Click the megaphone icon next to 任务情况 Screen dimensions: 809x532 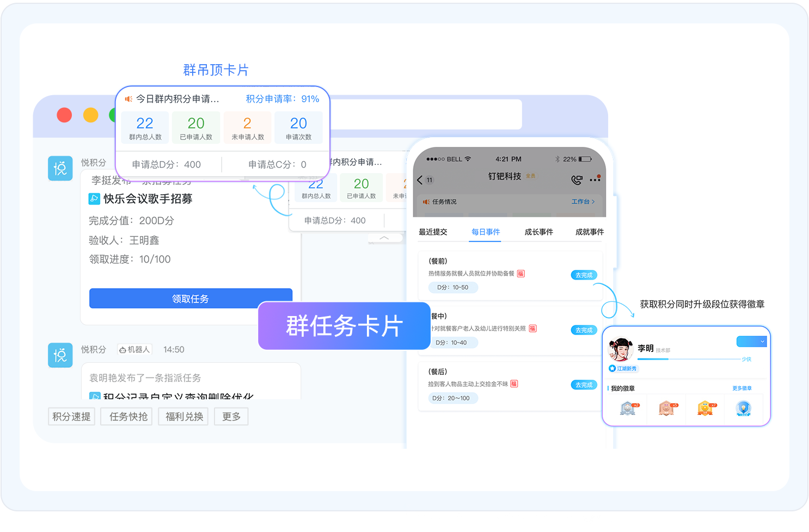[x=427, y=202]
